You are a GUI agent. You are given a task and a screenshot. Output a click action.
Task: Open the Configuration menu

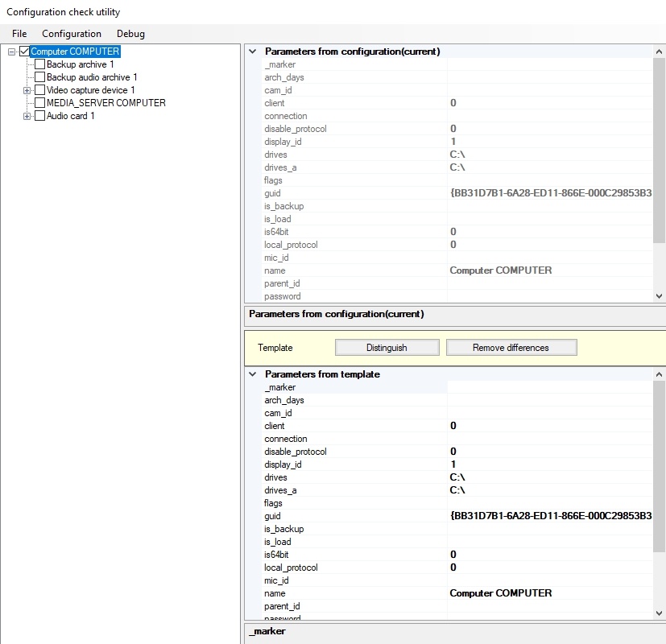(72, 34)
